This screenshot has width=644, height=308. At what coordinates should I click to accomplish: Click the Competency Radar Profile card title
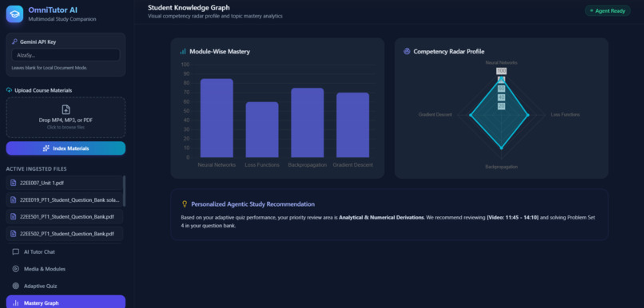[449, 52]
